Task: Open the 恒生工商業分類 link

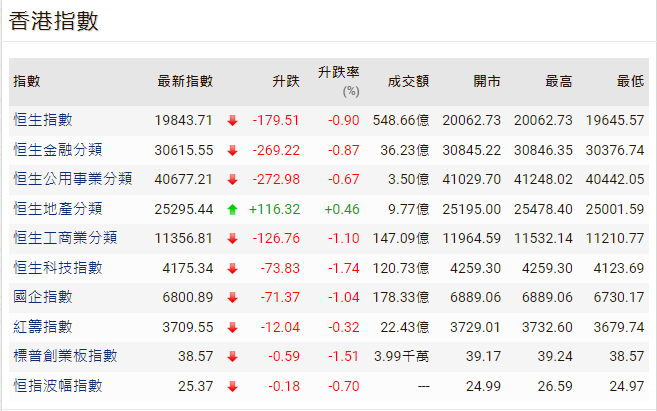Action: pyautogui.click(x=65, y=238)
